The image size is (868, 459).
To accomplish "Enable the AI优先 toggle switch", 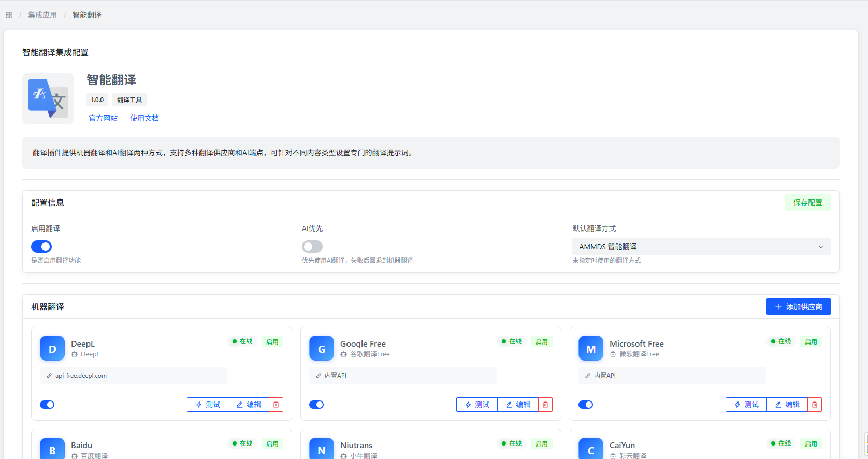I will point(312,247).
